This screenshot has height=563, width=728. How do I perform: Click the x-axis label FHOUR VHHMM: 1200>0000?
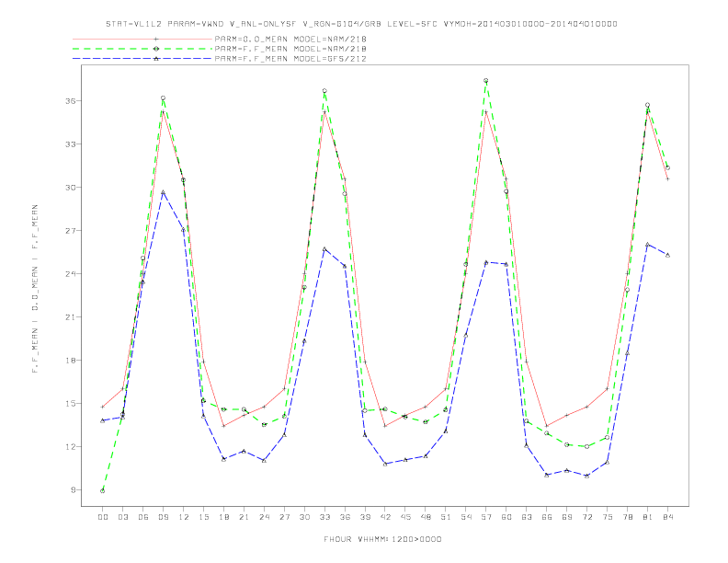tap(382, 539)
